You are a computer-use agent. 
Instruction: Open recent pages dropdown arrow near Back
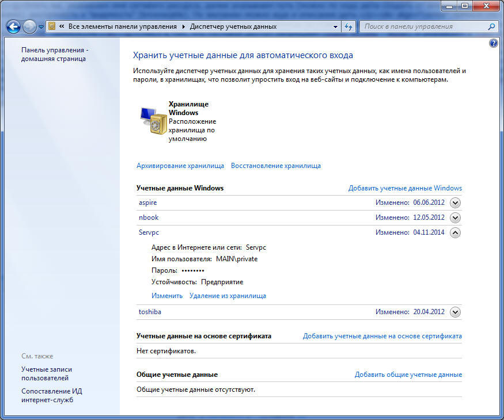[41, 27]
